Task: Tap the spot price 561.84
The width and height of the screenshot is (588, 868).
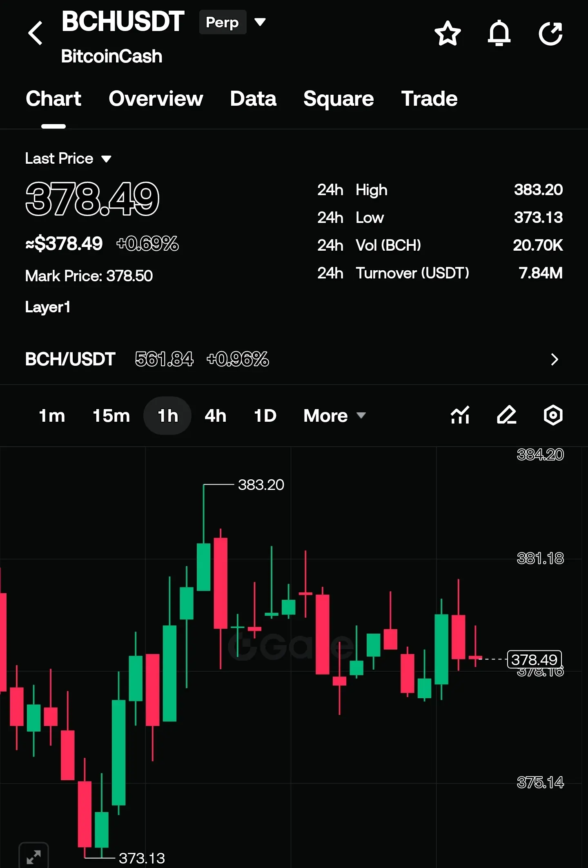Action: (164, 359)
